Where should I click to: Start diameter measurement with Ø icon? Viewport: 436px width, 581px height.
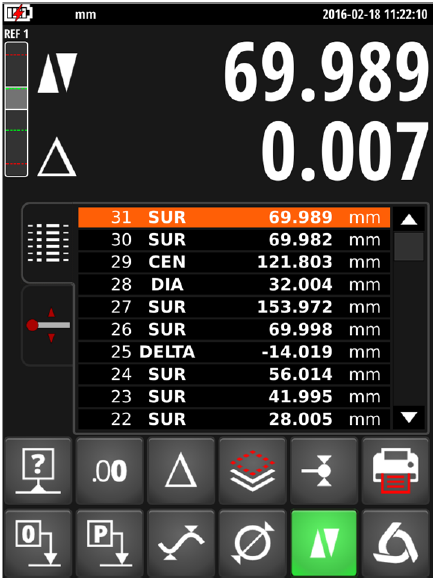click(252, 543)
